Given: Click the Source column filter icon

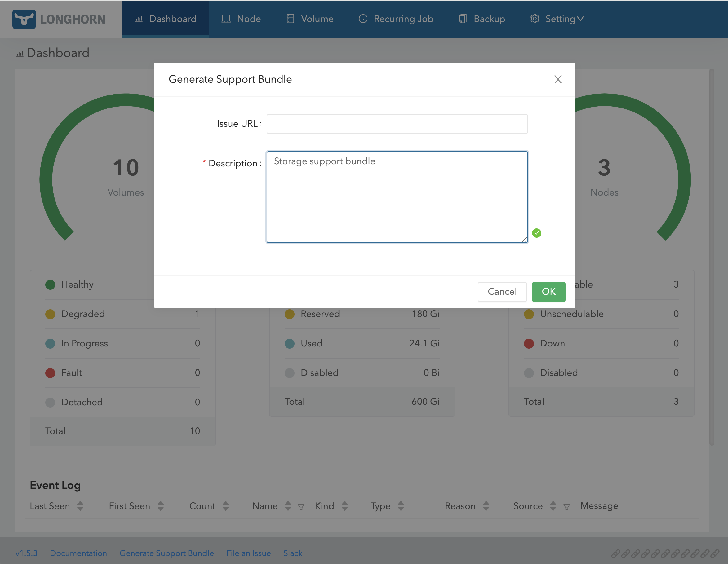Looking at the screenshot, I should (x=566, y=507).
